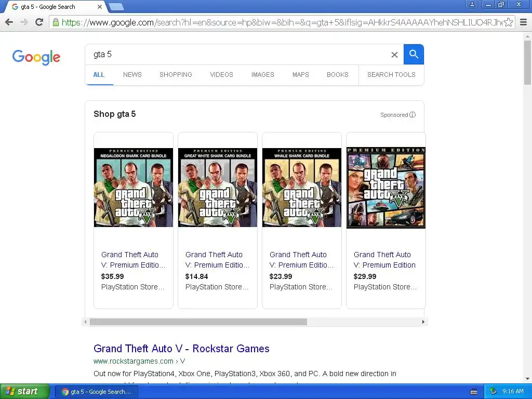
Task: Click the green padlock security icon
Action: coord(56,22)
